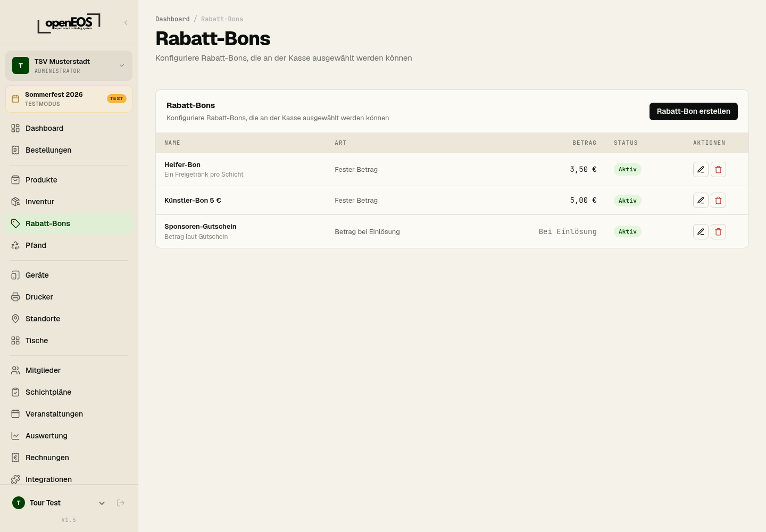Viewport: 766px width, 532px height.
Task: Edit the Helfer-Bon entry via pencil icon
Action: point(701,169)
